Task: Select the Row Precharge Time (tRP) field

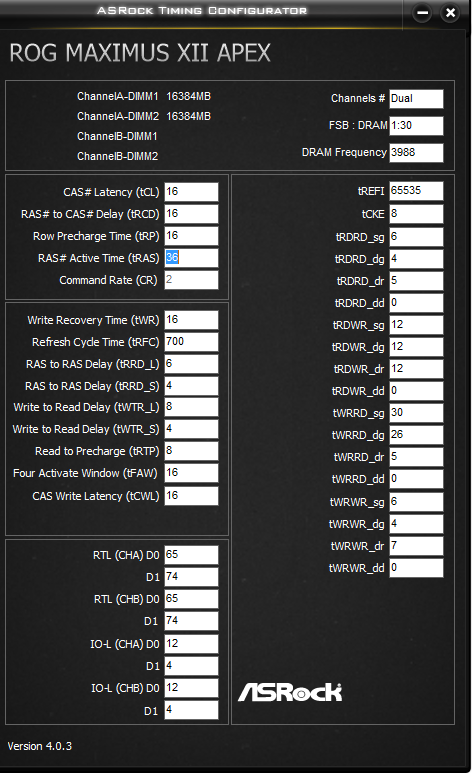Action: pyautogui.click(x=191, y=236)
